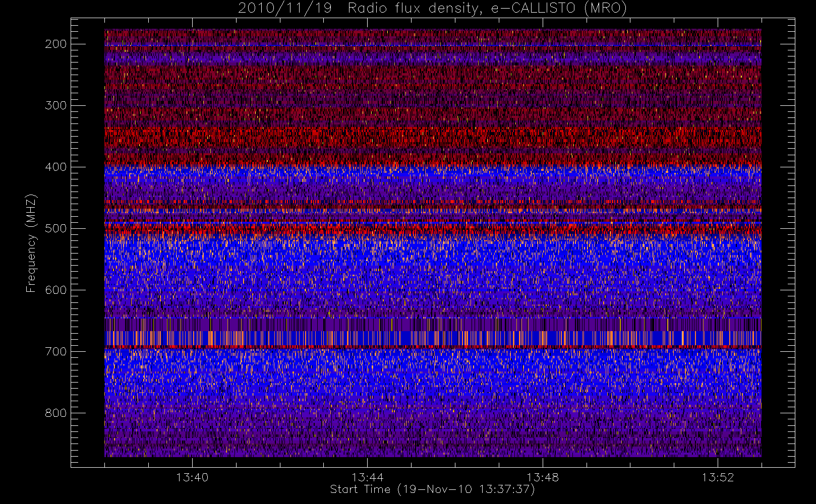Click the 13:44 time tick label
816x504 pixels.
click(x=368, y=477)
